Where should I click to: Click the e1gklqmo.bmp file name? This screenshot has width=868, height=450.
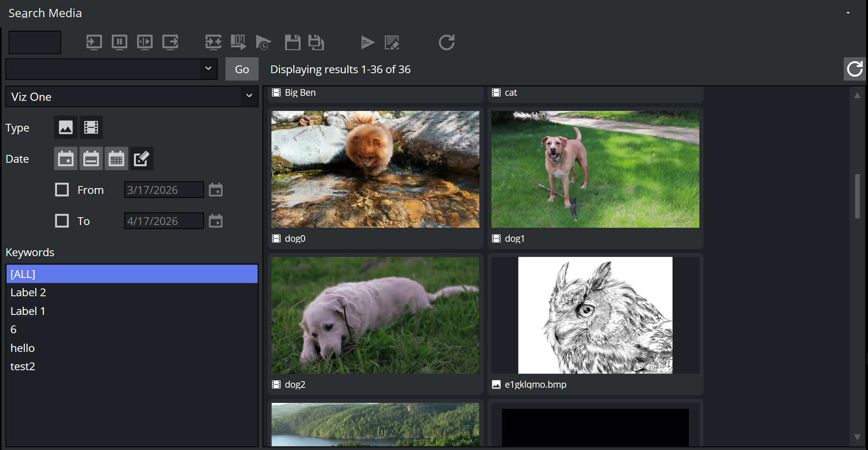click(535, 384)
